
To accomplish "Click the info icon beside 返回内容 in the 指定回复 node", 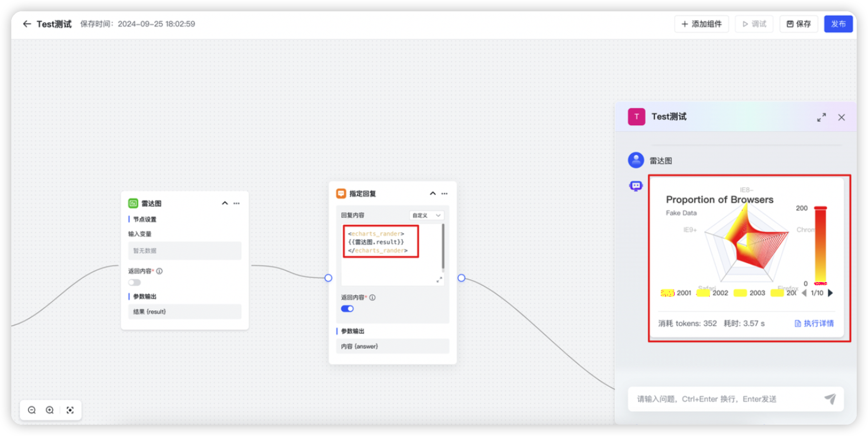I will click(x=372, y=297).
